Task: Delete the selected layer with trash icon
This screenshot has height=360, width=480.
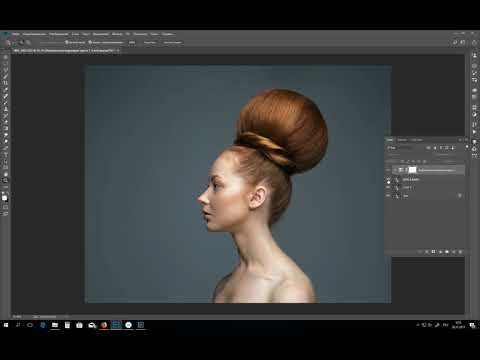Action: click(x=461, y=252)
